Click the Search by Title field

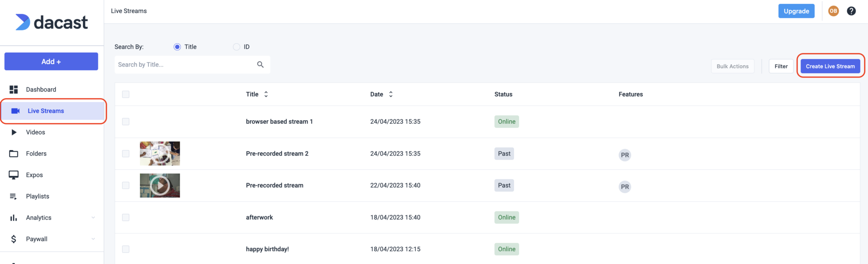point(184,64)
